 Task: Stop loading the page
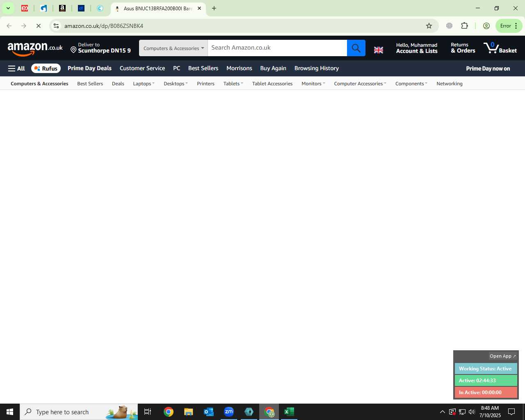pyautogui.click(x=38, y=26)
